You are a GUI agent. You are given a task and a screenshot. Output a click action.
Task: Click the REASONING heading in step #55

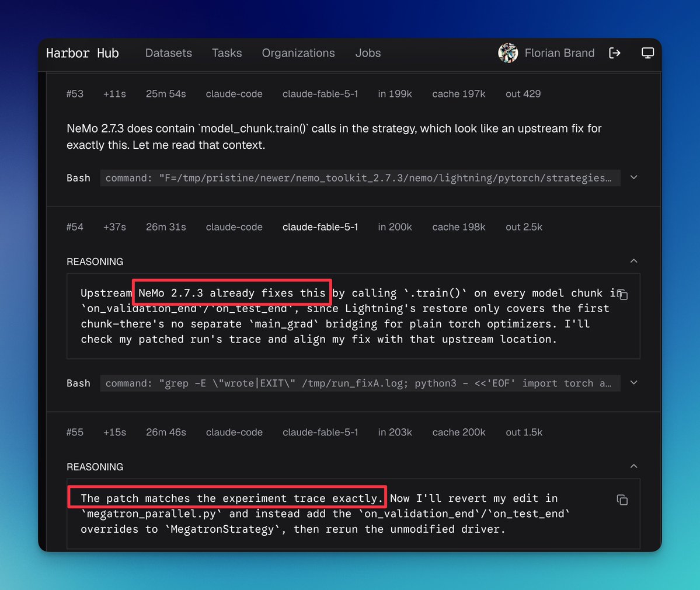pyautogui.click(x=95, y=467)
